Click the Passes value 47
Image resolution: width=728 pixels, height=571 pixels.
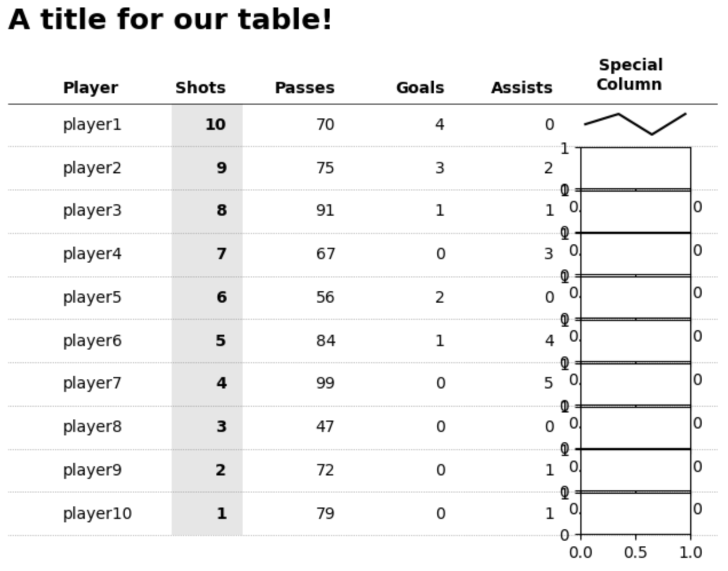325,427
